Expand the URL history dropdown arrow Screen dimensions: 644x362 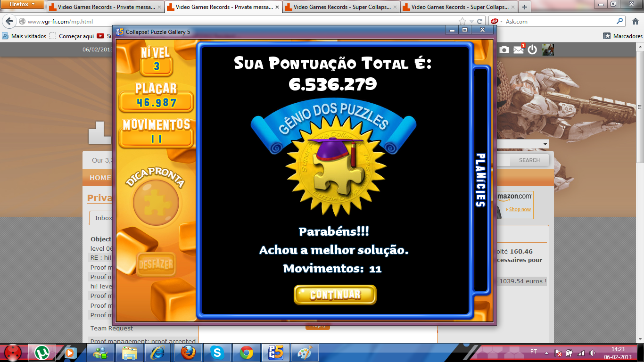(x=472, y=21)
